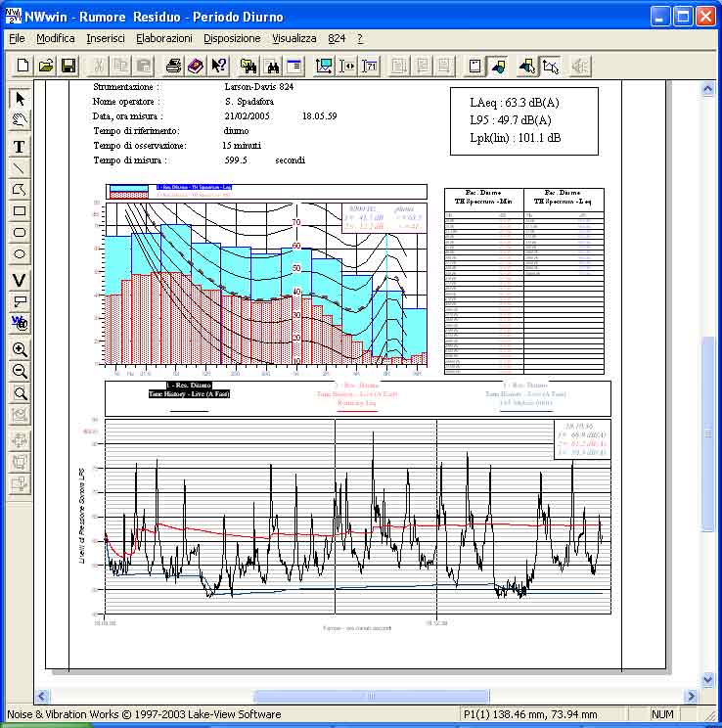Image resolution: width=722 pixels, height=728 pixels.
Task: Click the zoom out magnifier
Action: point(20,372)
